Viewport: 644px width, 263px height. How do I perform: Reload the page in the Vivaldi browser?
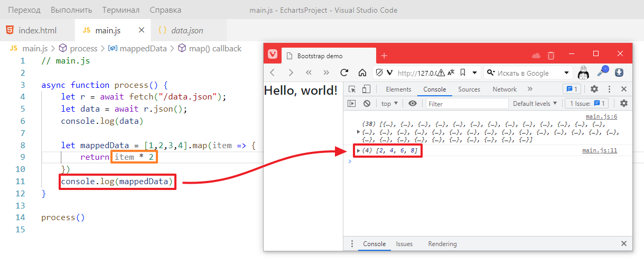pos(344,73)
